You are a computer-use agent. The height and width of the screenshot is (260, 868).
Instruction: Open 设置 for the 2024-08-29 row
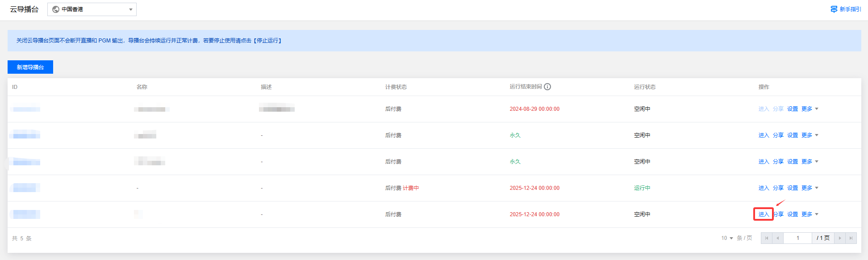point(793,109)
